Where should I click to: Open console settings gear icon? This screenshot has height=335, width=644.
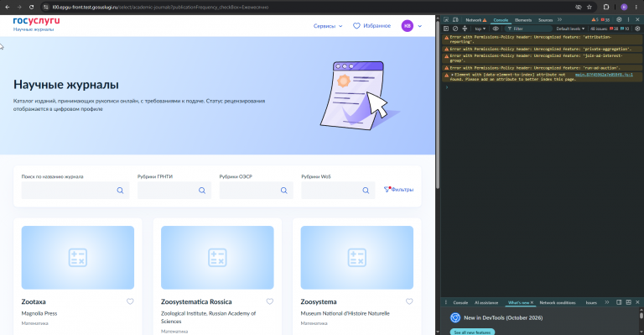coord(637,29)
